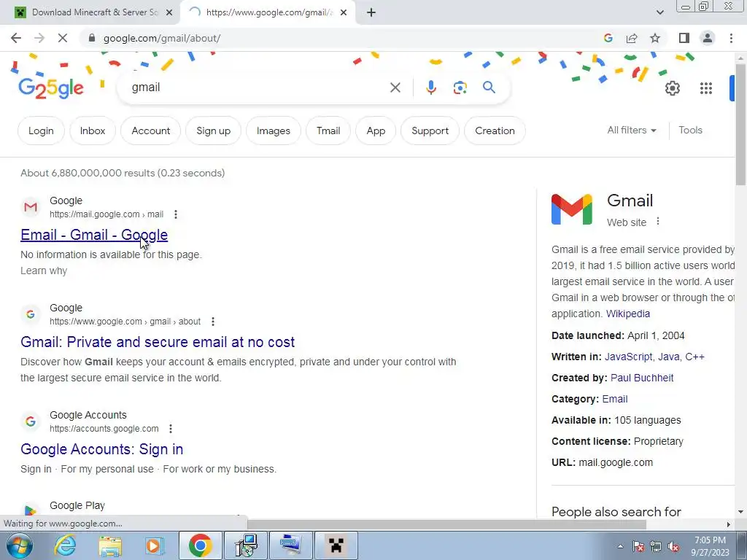Image resolution: width=747 pixels, height=560 pixels.
Task: Open Windows Explorer folder in the taskbar
Action: point(110,545)
